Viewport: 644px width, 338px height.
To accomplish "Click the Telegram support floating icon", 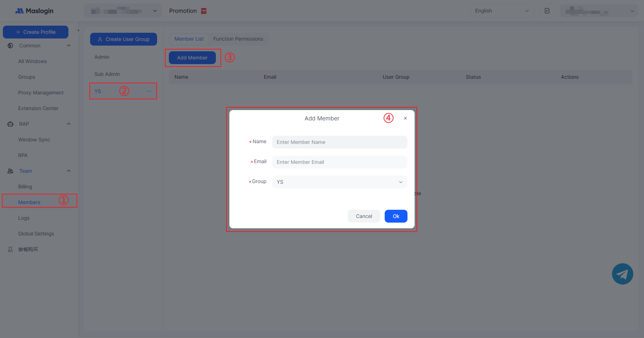I will pos(622,274).
